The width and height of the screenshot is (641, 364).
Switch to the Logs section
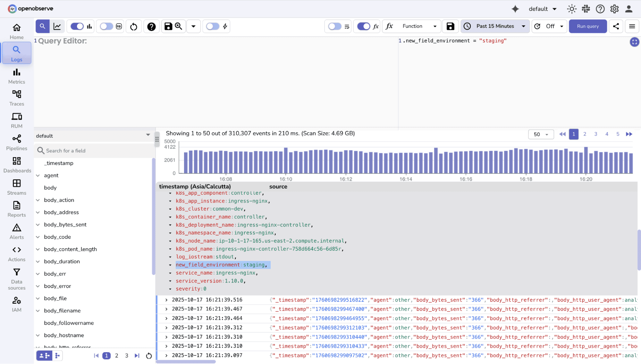click(16, 53)
